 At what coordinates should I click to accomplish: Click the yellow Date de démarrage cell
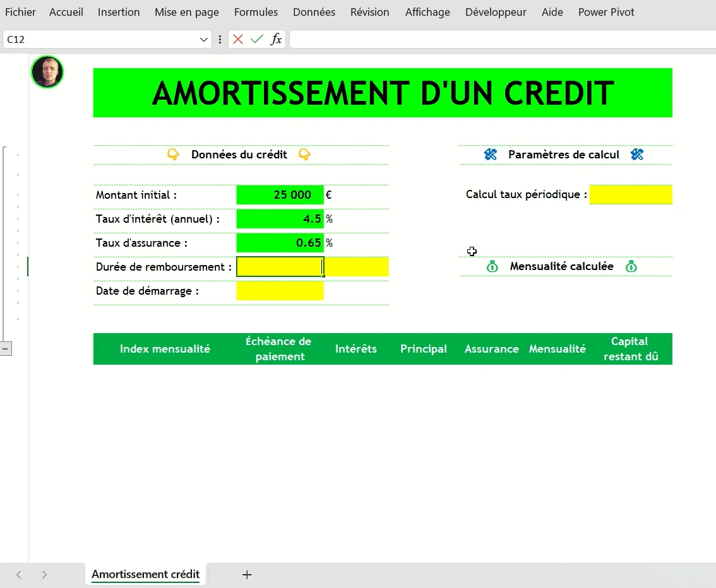click(280, 291)
